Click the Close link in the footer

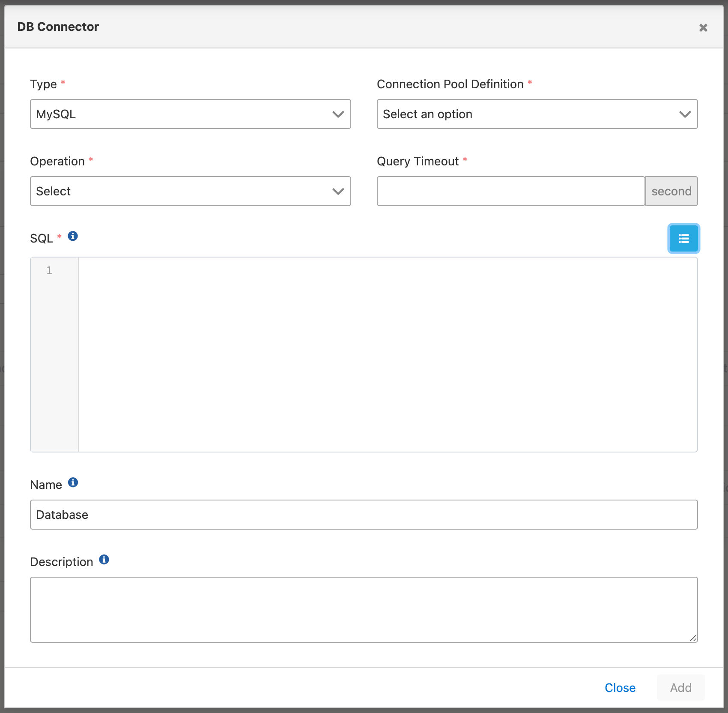pos(620,688)
